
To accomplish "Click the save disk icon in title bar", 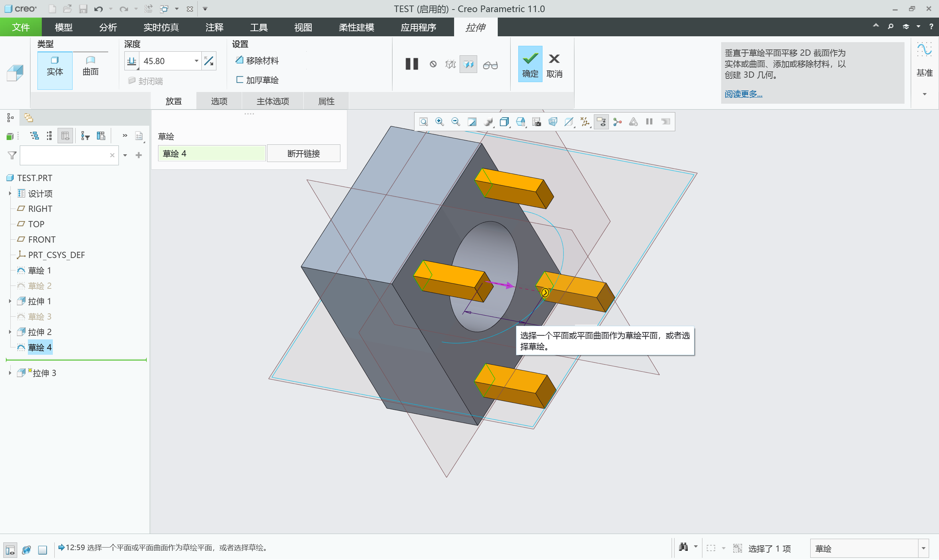I will tap(83, 9).
